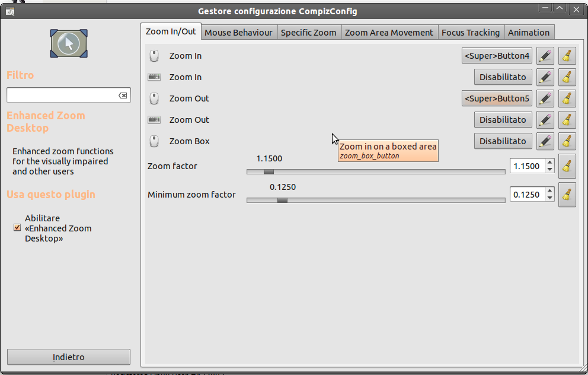Go to Zoom Area Movement tab
Screen dimensions: 588x375
click(389, 33)
